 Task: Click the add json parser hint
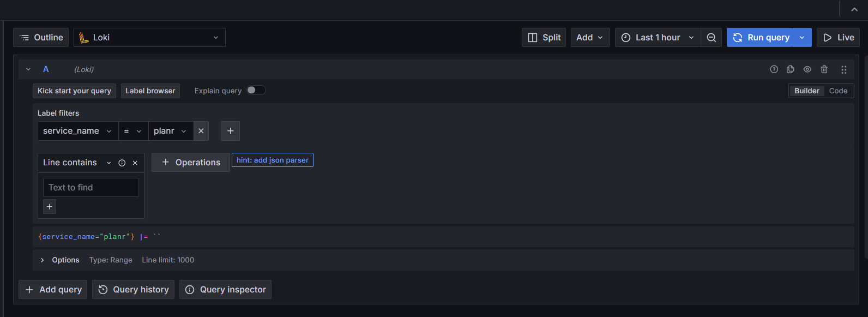(272, 160)
